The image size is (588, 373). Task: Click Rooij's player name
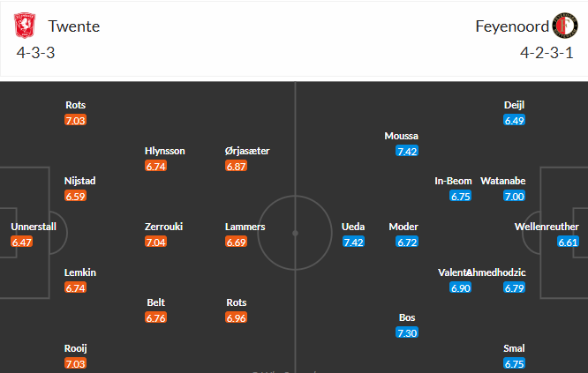[x=76, y=347]
